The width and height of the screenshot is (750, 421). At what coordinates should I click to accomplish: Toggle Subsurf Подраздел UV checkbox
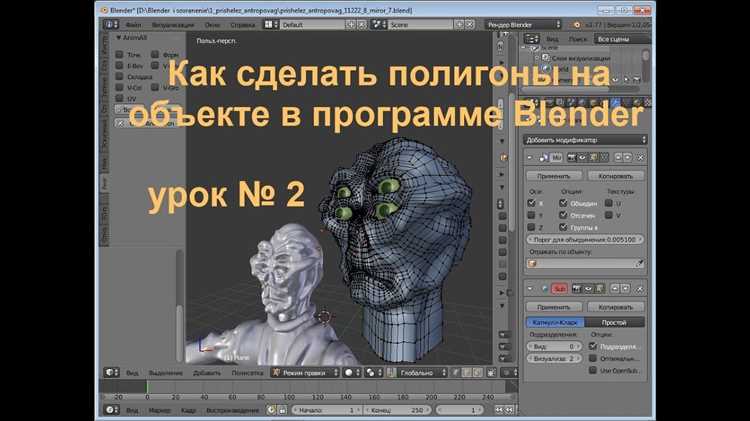click(x=593, y=346)
